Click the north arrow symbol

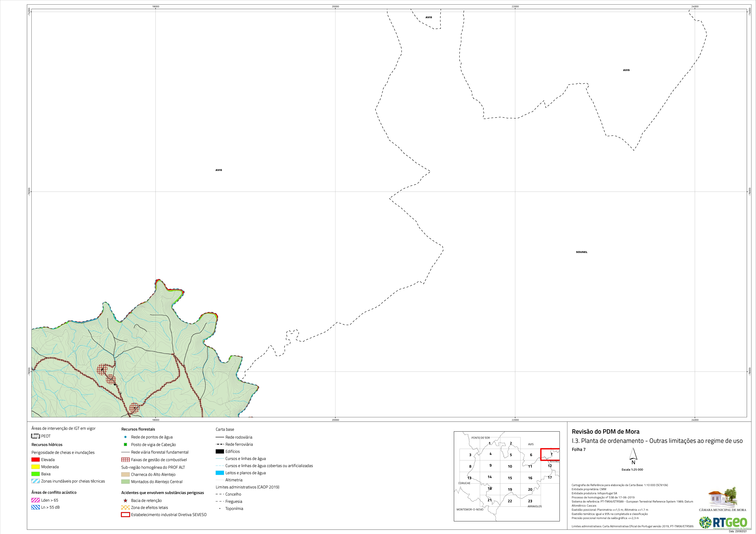[633, 457]
